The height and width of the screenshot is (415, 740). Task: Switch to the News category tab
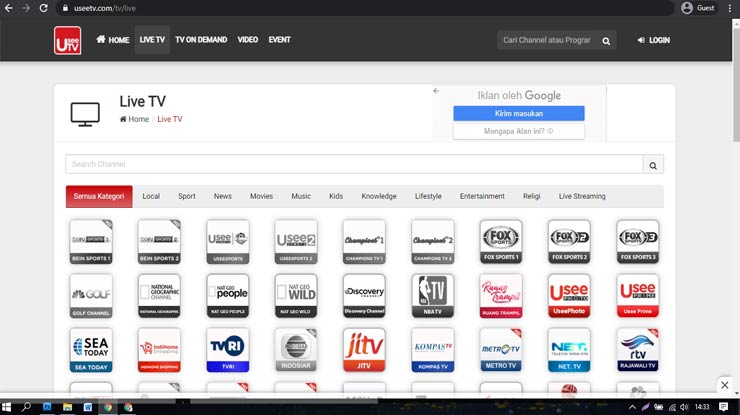(x=223, y=196)
